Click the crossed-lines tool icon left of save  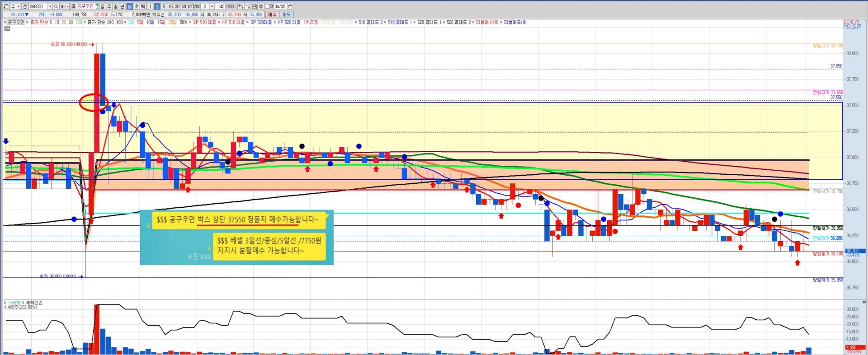tap(248, 6)
